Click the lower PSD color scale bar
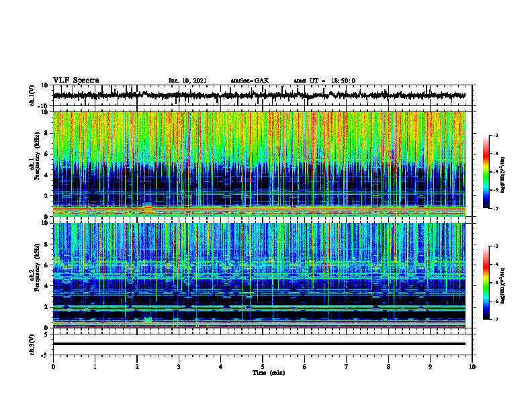Screen dimensions: 532x411 click(486, 283)
